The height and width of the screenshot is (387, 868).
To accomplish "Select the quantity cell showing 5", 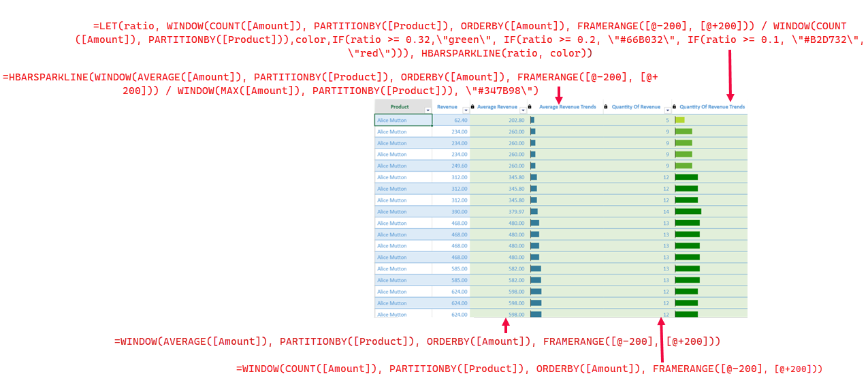I will coord(638,120).
